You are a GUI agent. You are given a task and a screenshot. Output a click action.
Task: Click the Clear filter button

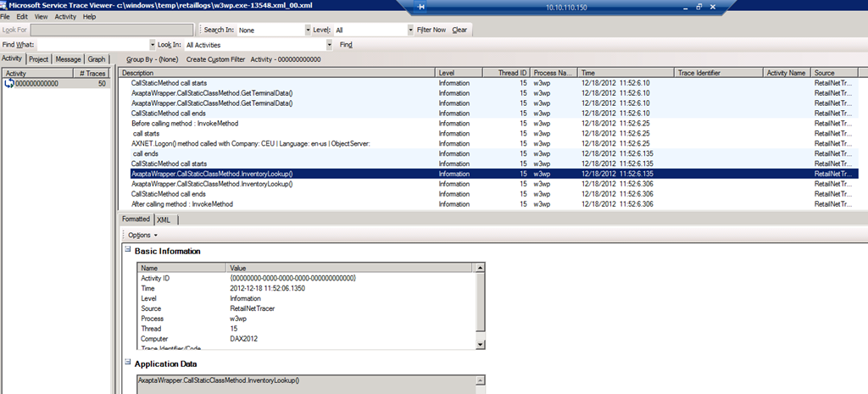pos(459,30)
